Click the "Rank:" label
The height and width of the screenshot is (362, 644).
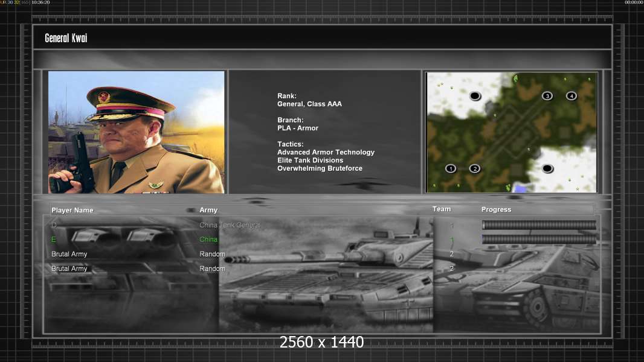[287, 96]
